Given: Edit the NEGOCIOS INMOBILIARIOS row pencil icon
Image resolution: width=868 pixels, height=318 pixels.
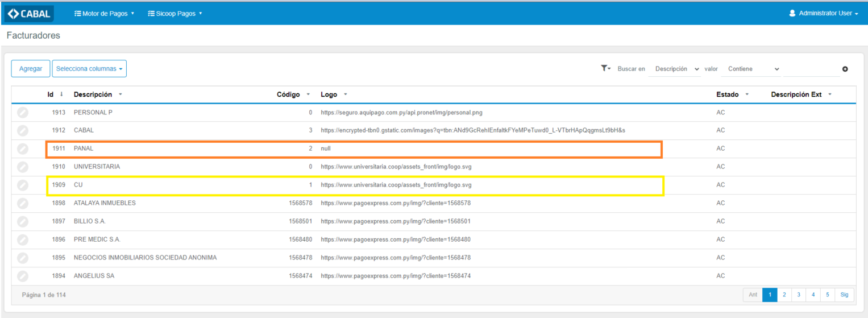Looking at the screenshot, I should pyautogui.click(x=23, y=258).
